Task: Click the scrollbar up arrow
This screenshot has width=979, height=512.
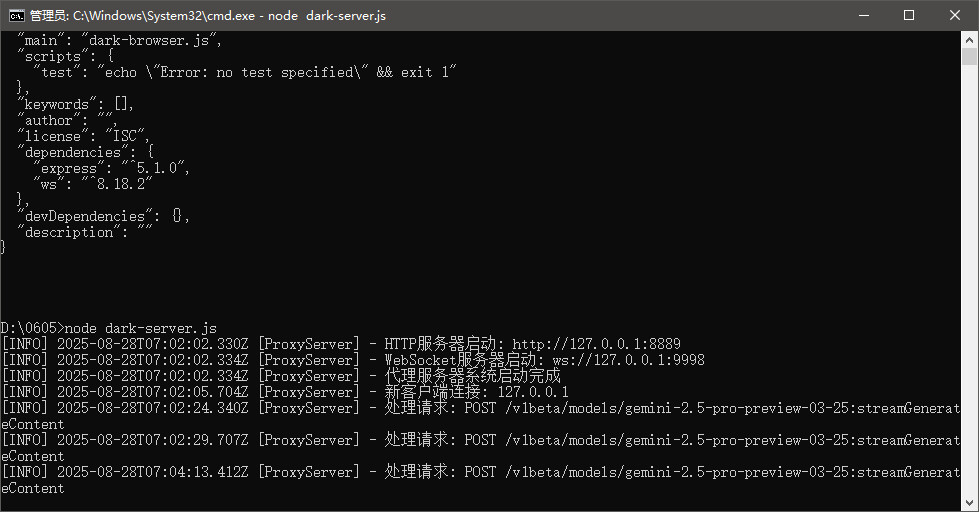Action: coord(970,39)
